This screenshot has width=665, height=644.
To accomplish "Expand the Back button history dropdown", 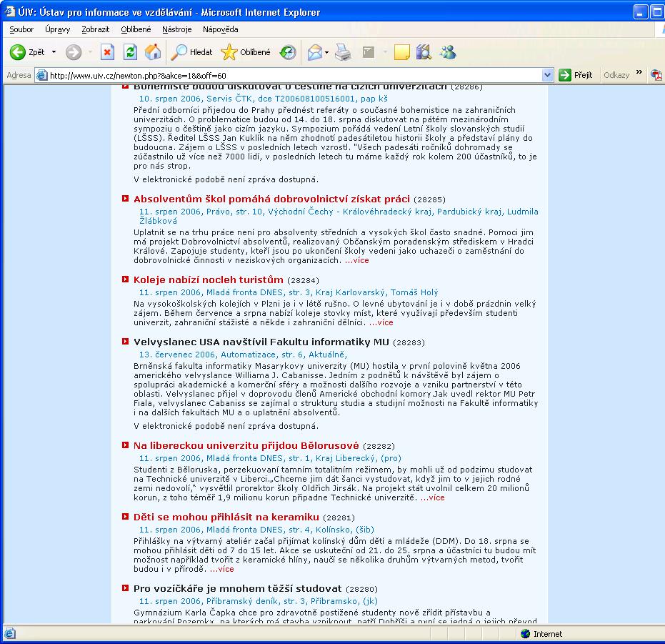I will (54, 52).
